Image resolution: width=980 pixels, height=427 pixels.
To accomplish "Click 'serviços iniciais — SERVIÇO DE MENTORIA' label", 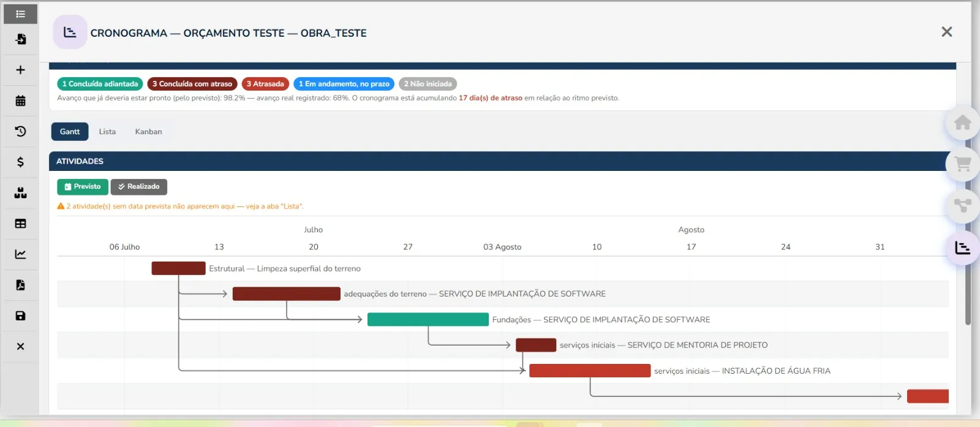I will pos(663,346).
